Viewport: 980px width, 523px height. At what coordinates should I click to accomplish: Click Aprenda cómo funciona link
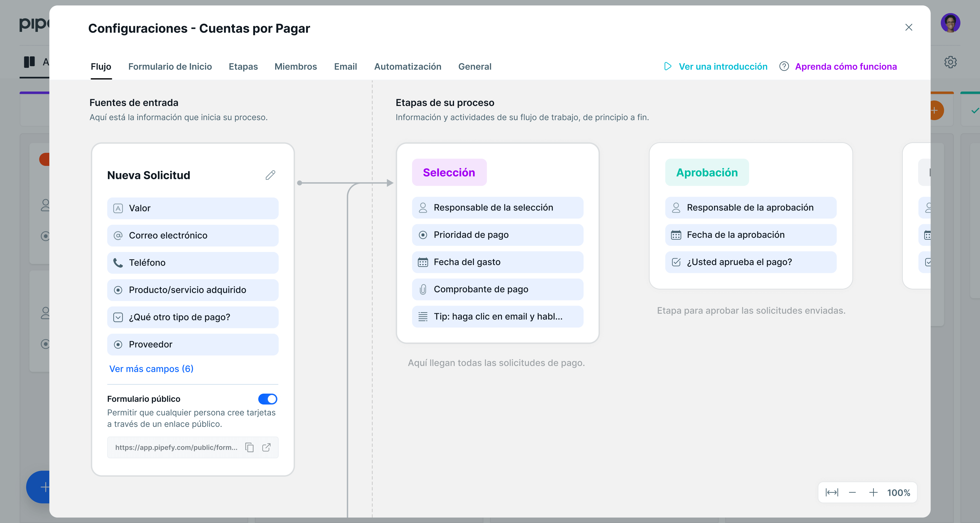pos(846,67)
